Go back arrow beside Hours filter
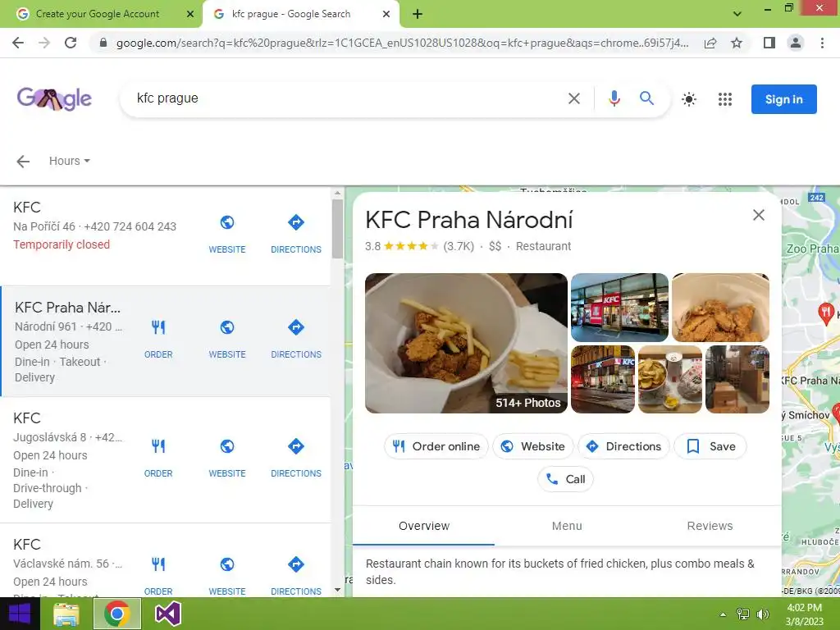The width and height of the screenshot is (840, 630). point(23,162)
